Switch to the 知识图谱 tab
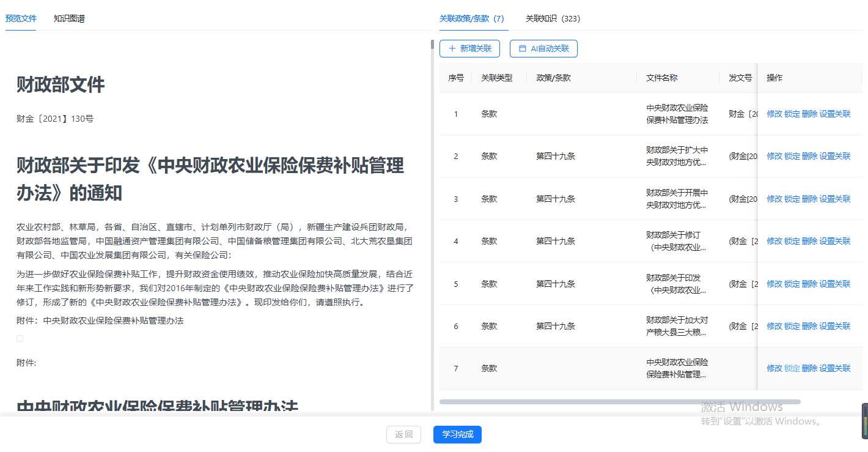This screenshot has width=868, height=452. 69,18
